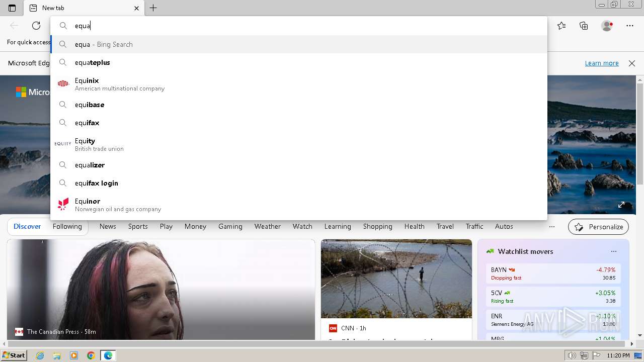Select 'equa - Bing Search' suggestion
644x362 pixels.
click(x=299, y=44)
